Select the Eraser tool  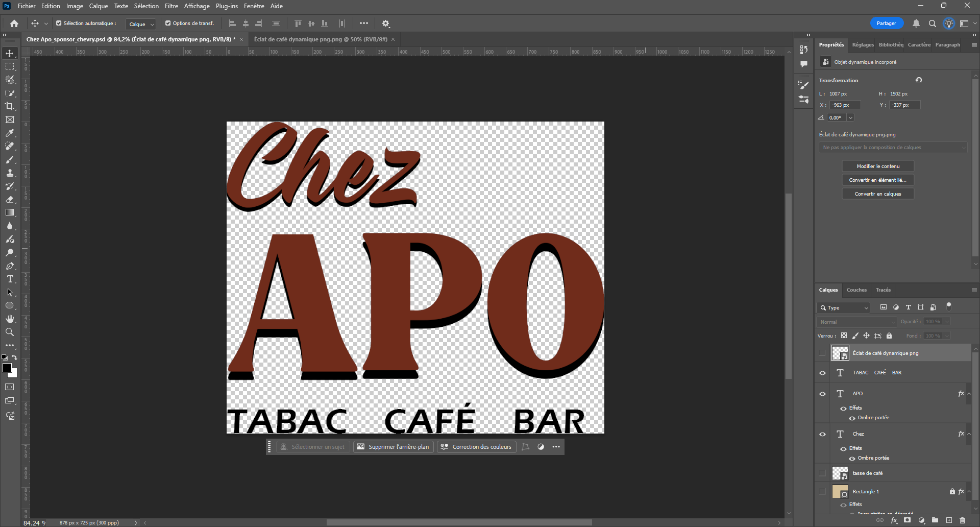click(10, 199)
